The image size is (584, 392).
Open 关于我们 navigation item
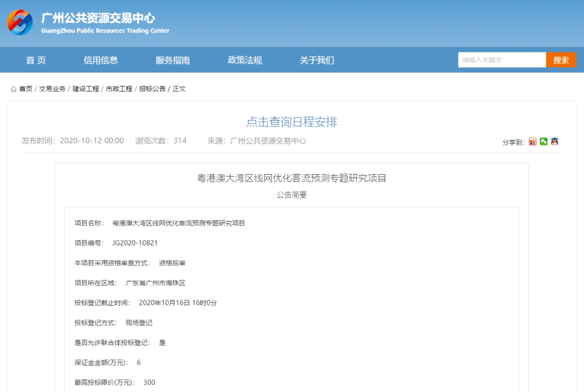pyautogui.click(x=317, y=60)
